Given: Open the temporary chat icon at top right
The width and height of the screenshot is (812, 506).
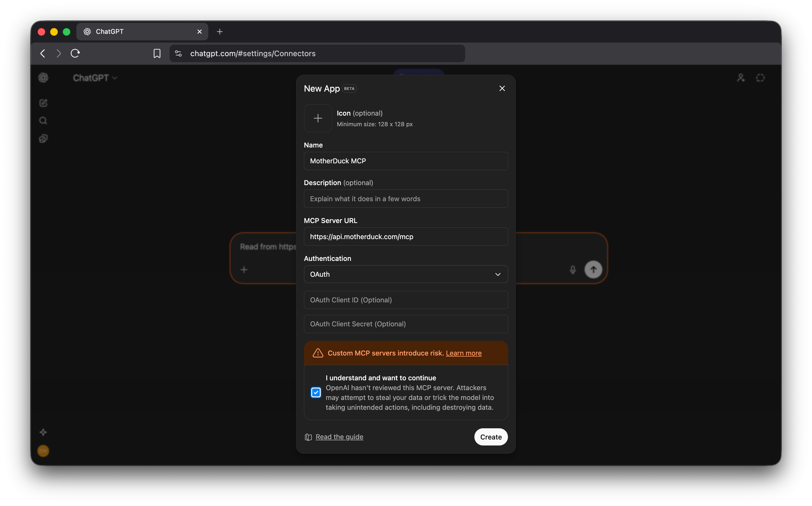Looking at the screenshot, I should [x=760, y=77].
